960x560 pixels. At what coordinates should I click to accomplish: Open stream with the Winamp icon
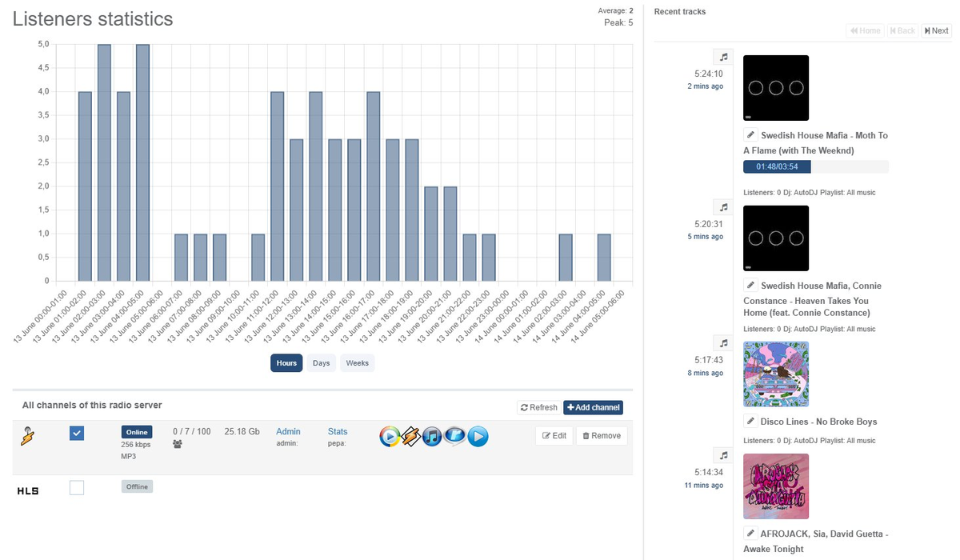(x=411, y=436)
